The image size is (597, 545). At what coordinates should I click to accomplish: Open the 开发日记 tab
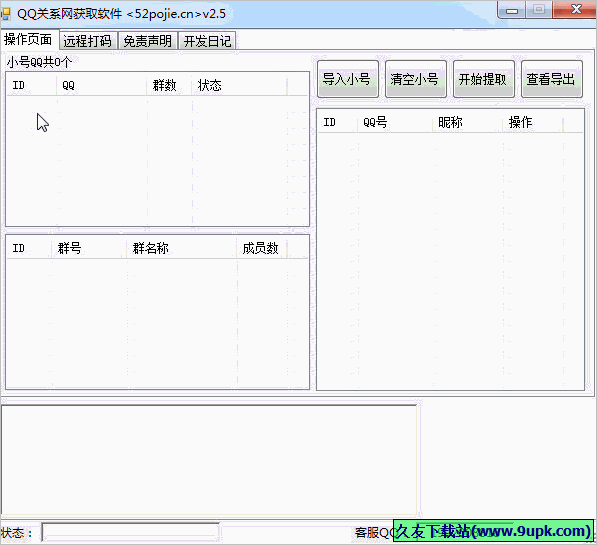(x=208, y=41)
